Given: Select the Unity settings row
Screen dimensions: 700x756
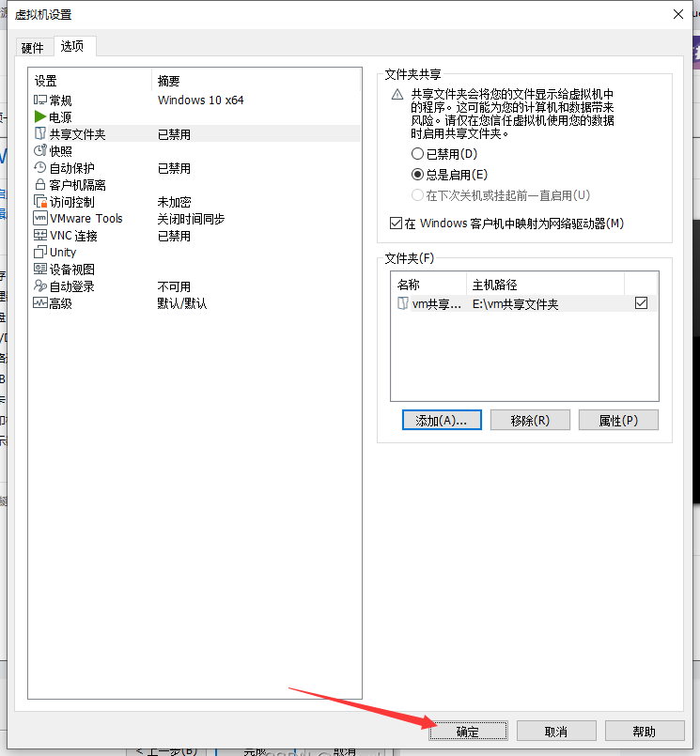Looking at the screenshot, I should point(196,253).
